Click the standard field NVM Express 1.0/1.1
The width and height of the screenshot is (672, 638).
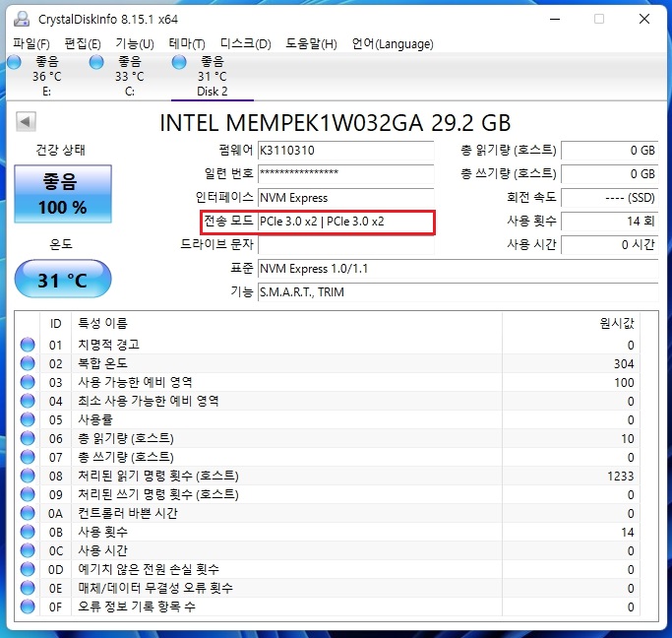[x=458, y=269]
